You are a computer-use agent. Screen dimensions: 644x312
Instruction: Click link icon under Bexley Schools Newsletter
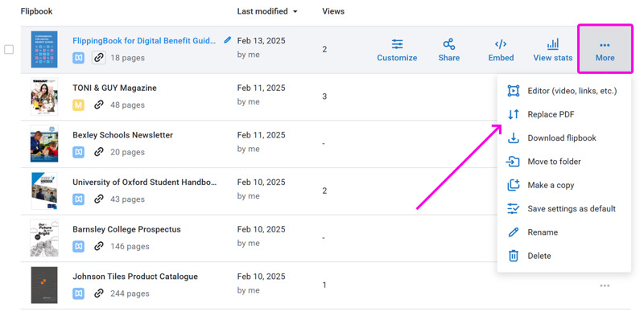[x=98, y=152]
